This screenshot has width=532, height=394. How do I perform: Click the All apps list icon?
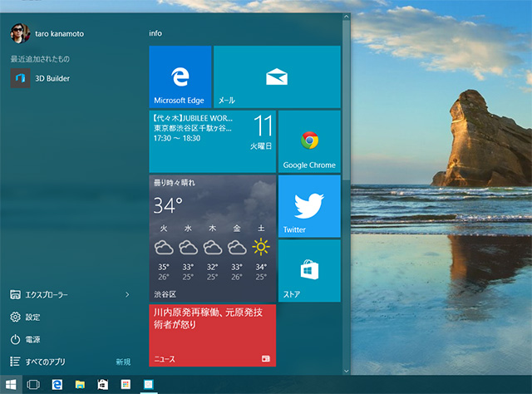15,362
